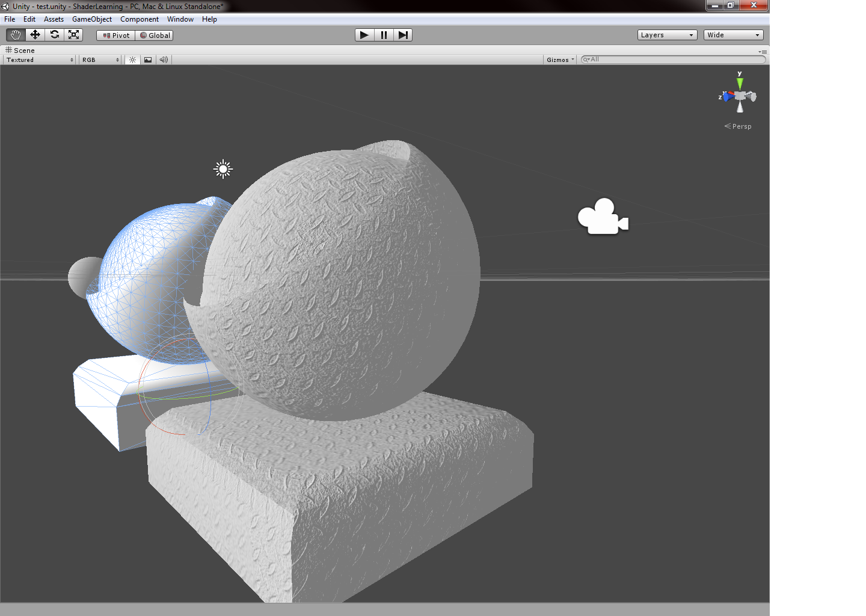The height and width of the screenshot is (616, 866).
Task: Open the Assets menu
Action: (54, 19)
